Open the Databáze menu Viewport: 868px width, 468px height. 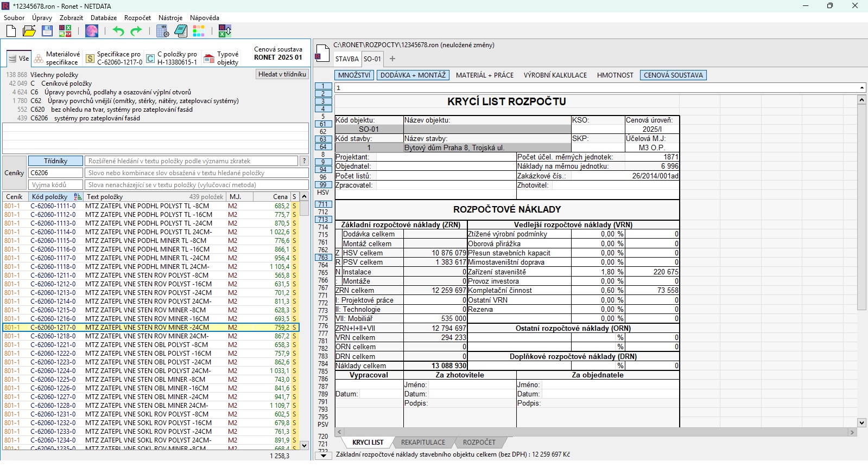click(104, 18)
